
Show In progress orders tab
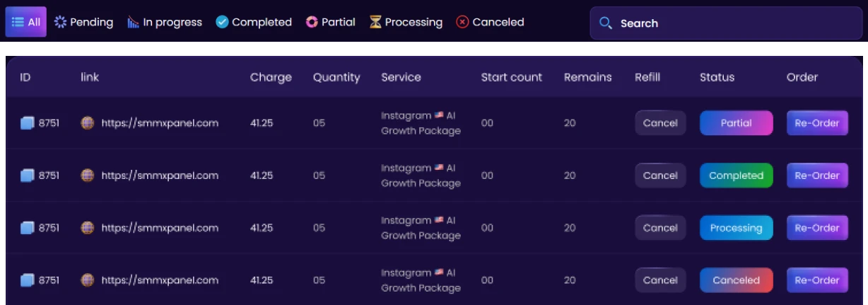[x=165, y=22]
